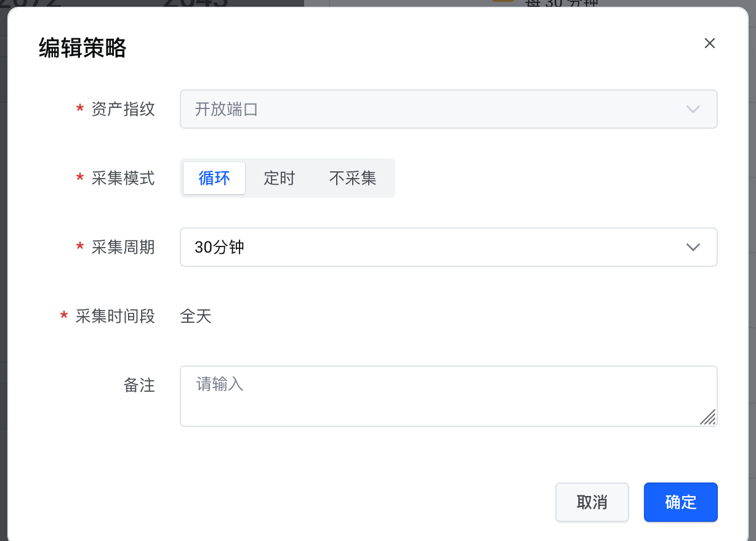The height and width of the screenshot is (541, 756).
Task: Click the red asterisk beside 资产指纹
Action: pyautogui.click(x=79, y=110)
